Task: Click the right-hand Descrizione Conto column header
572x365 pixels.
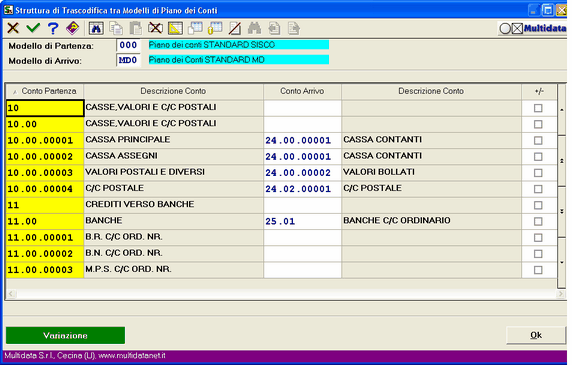Action: pos(431,91)
